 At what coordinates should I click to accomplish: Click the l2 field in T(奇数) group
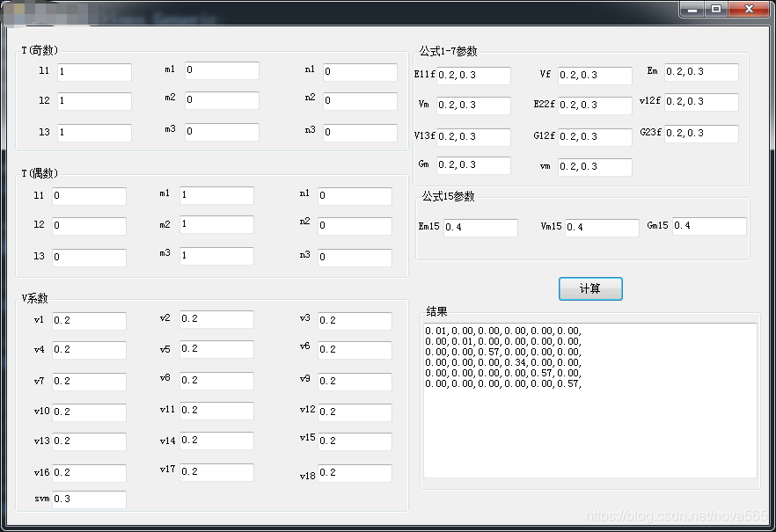(94, 101)
